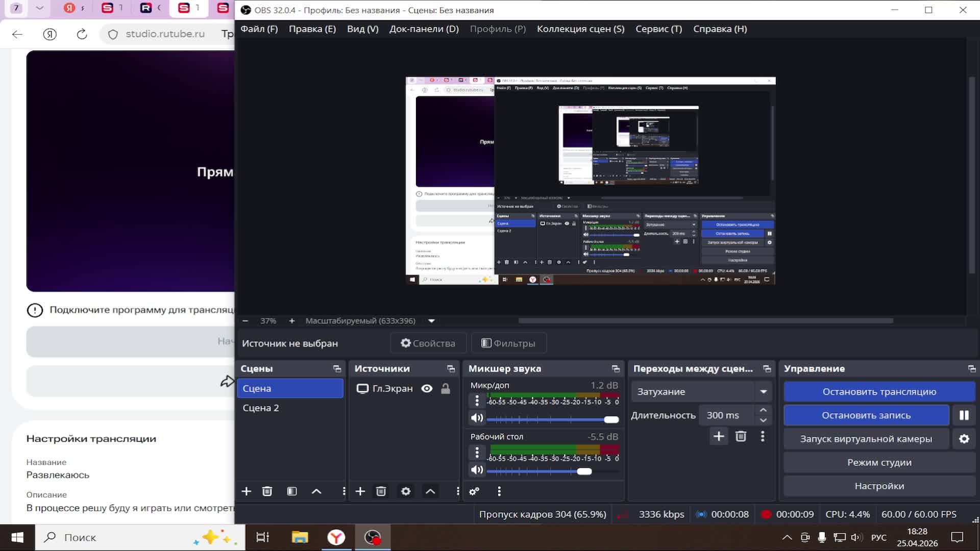Open source properties gear in Sources panel
Screen dimensions: 980x551
pyautogui.click(x=406, y=491)
